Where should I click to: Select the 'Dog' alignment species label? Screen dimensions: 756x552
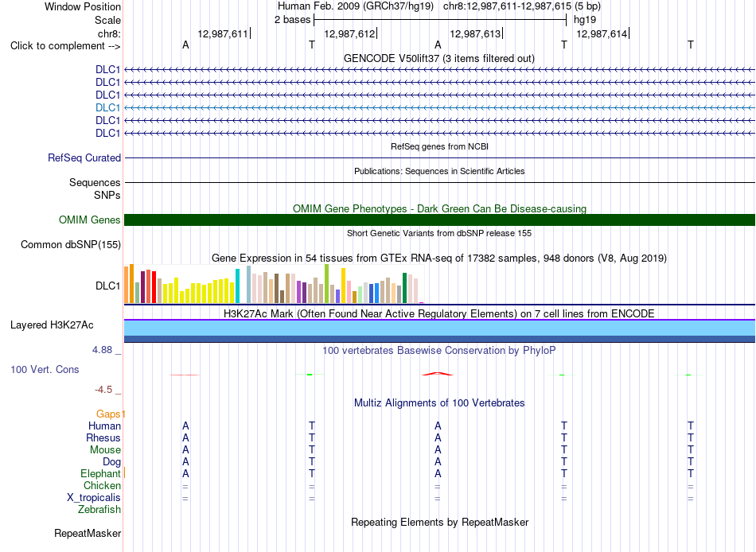pos(111,462)
